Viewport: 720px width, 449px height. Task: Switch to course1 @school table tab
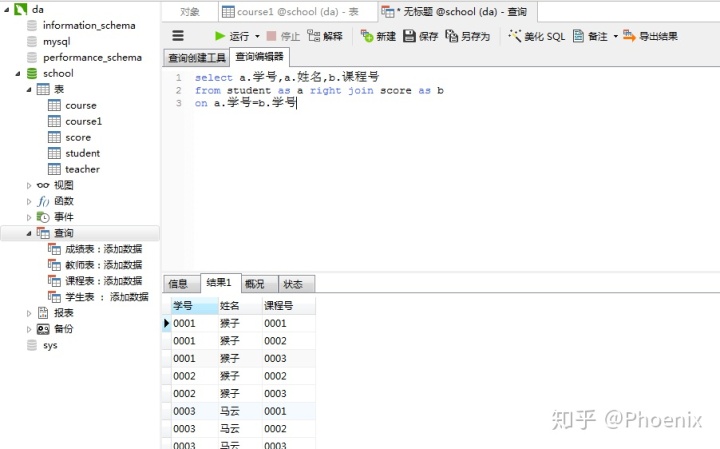297,12
